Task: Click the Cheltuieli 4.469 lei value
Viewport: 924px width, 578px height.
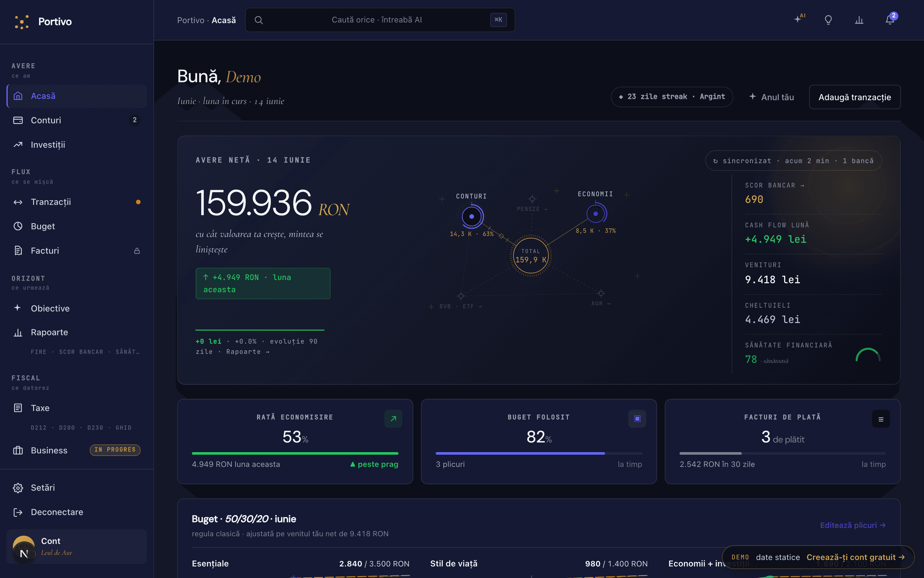Action: [x=773, y=320]
